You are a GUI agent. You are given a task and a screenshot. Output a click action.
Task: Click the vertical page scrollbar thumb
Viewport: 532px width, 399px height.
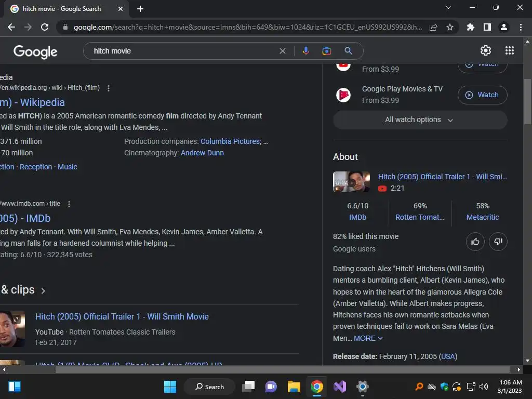[527, 101]
